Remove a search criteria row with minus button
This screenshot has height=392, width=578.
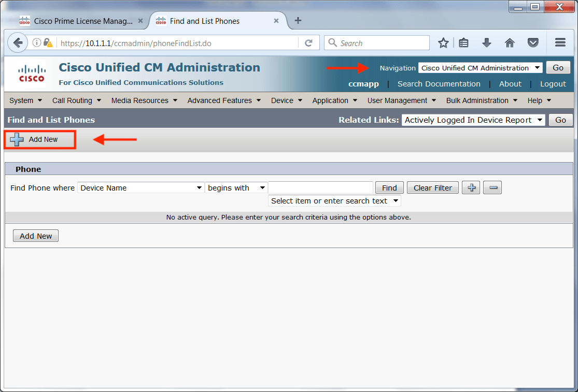(492, 188)
